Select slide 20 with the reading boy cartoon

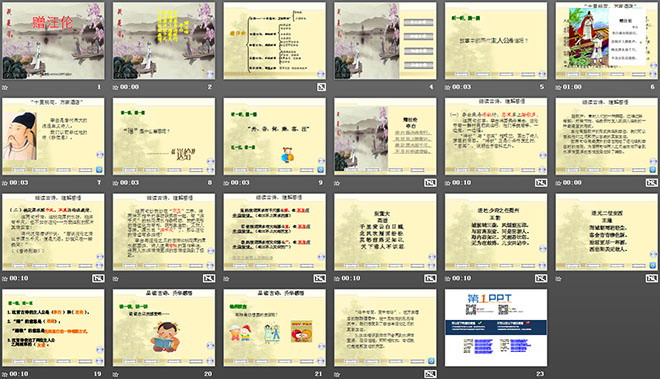(x=164, y=328)
